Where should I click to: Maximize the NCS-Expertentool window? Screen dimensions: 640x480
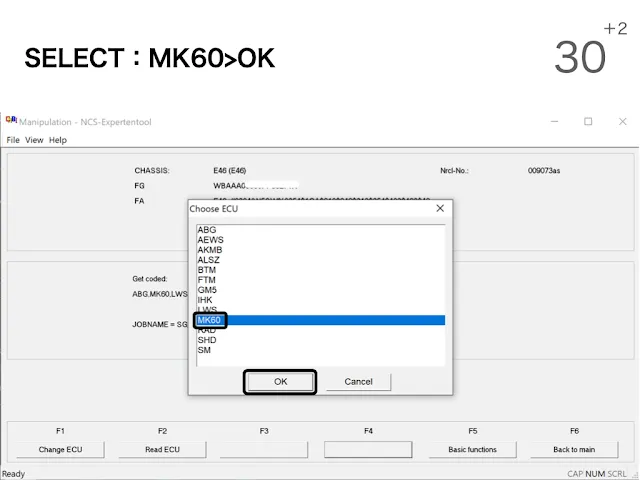click(x=588, y=121)
